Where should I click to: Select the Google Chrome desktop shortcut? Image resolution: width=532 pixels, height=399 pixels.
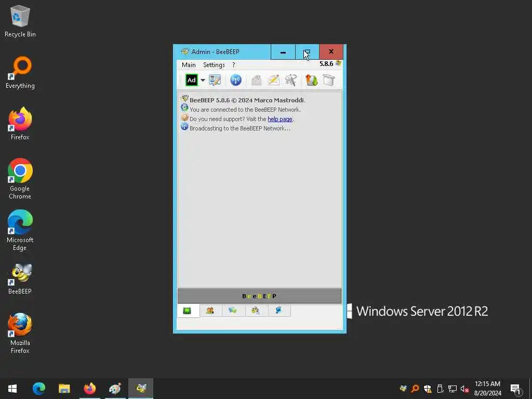(x=20, y=179)
